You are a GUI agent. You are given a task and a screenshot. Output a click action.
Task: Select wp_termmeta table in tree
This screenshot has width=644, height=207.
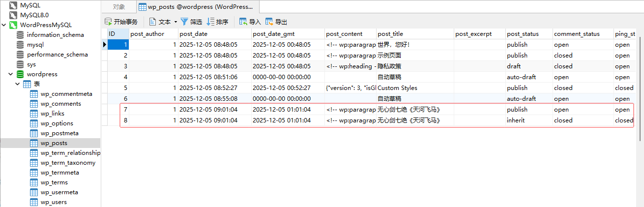pyautogui.click(x=60, y=172)
